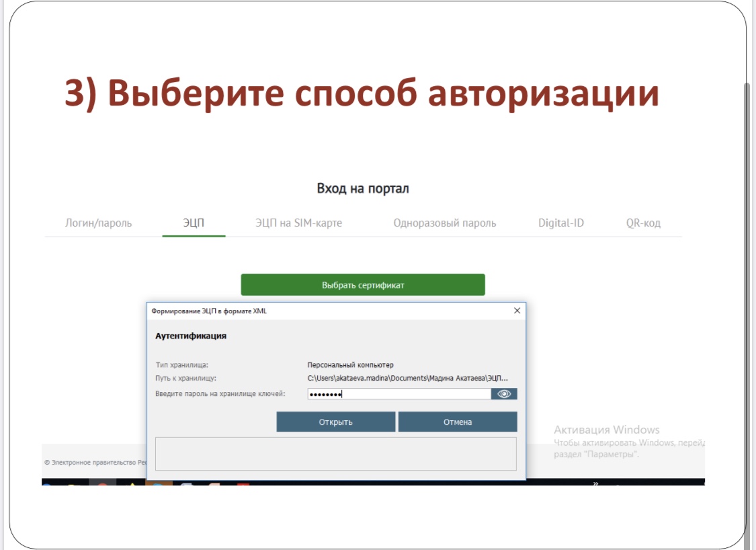
Task: Click the empty message box in dialog
Action: coord(335,454)
